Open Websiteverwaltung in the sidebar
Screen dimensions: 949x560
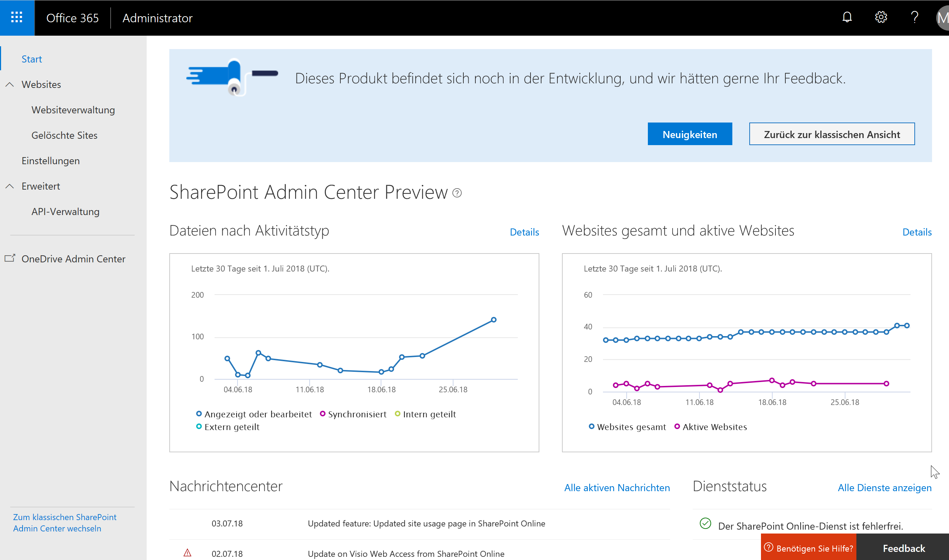(73, 110)
